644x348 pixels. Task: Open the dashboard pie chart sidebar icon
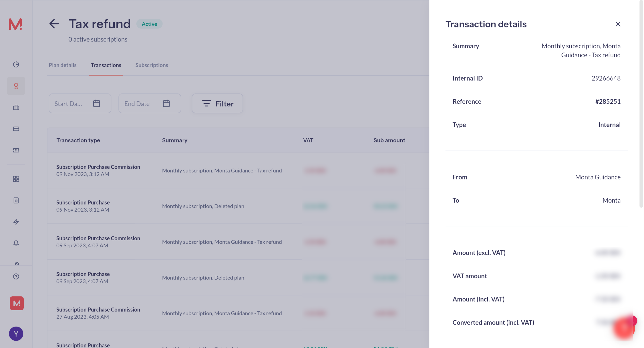16,64
